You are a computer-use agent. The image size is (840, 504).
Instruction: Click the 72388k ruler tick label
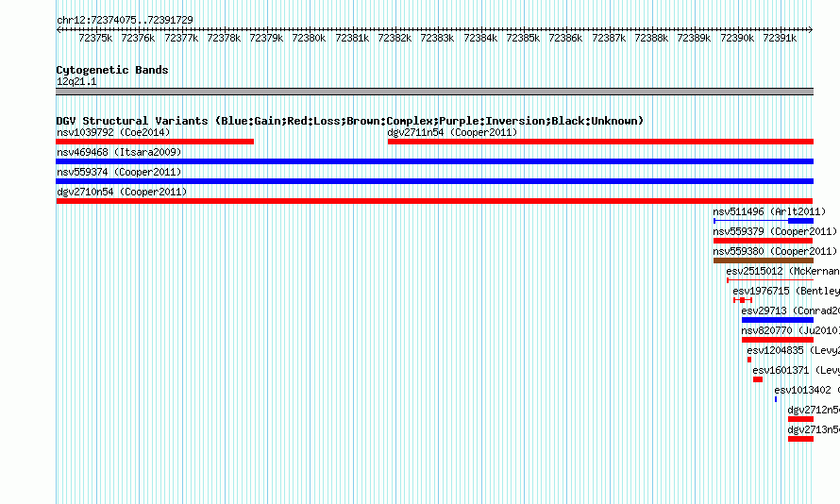651,38
